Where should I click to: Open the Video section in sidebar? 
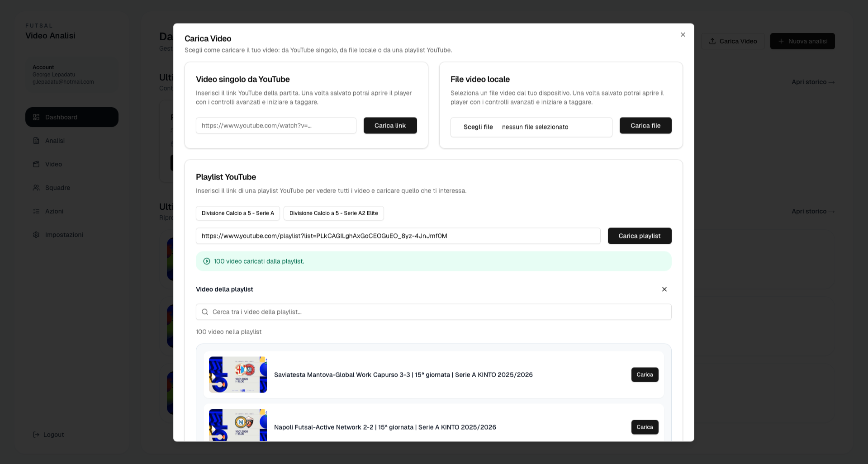(x=72, y=164)
